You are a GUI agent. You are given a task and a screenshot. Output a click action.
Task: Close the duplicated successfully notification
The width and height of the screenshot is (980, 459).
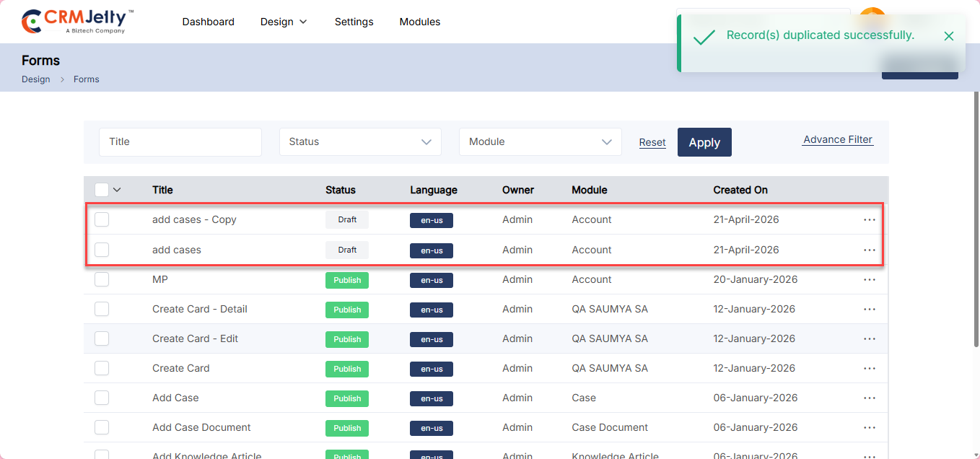(948, 36)
